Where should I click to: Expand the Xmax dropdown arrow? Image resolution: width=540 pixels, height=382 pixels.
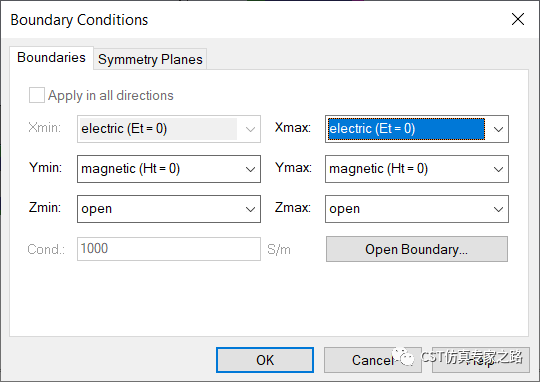pos(498,129)
